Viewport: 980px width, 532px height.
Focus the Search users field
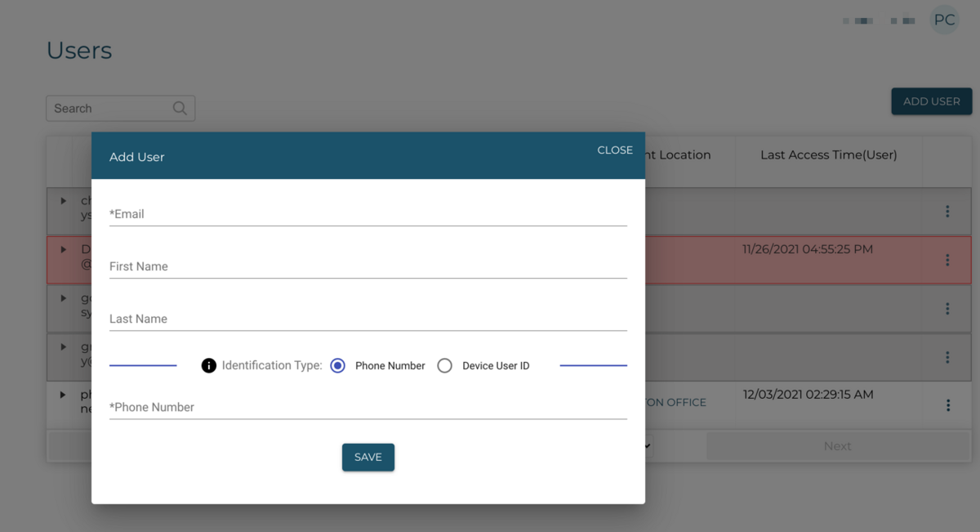coord(120,108)
